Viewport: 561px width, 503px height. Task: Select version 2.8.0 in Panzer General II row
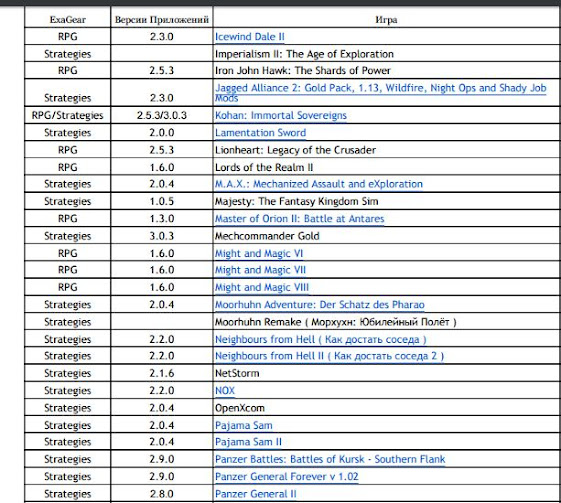tap(162, 494)
